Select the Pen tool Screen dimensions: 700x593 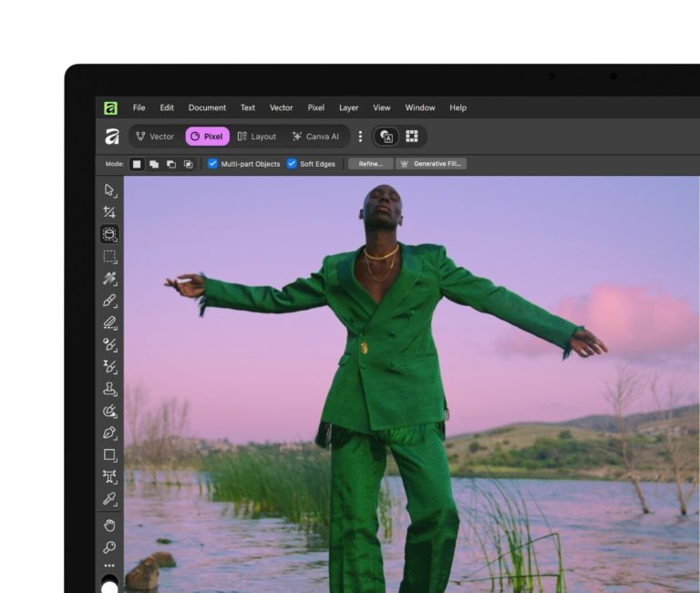(109, 433)
